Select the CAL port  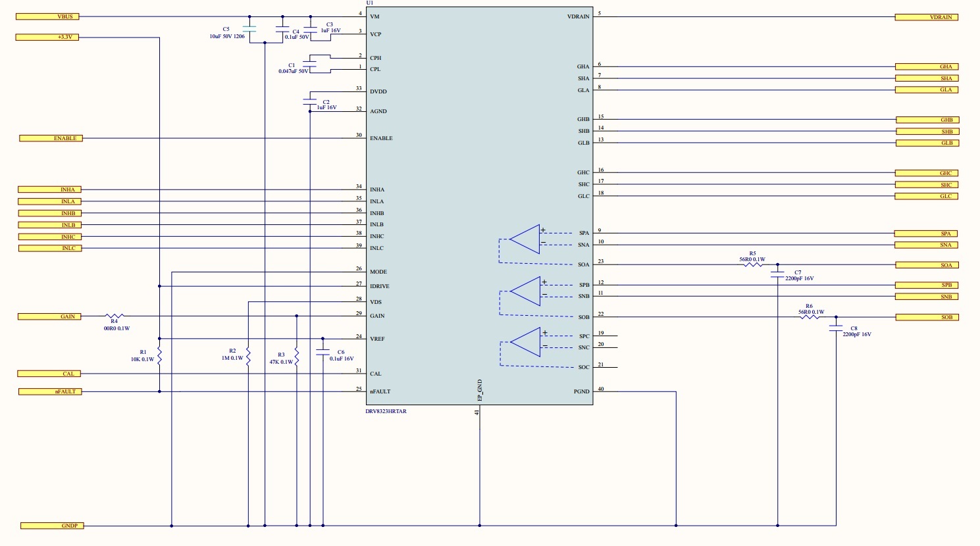50,374
